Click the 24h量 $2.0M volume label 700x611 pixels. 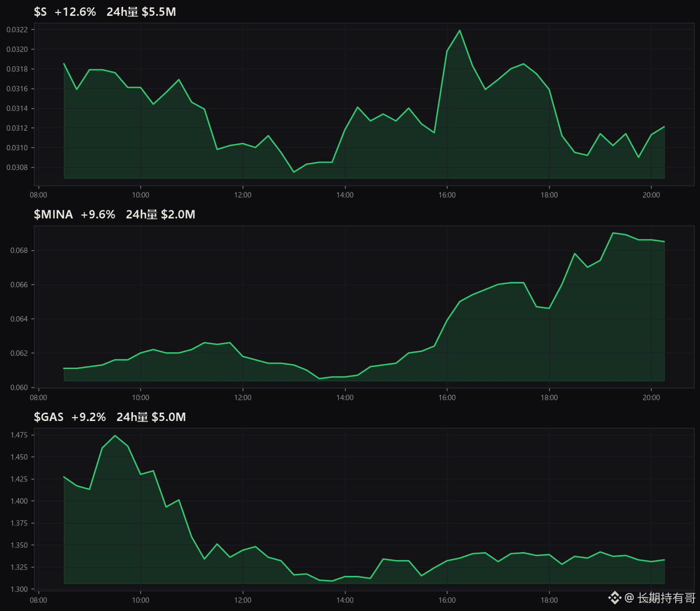[x=161, y=214]
